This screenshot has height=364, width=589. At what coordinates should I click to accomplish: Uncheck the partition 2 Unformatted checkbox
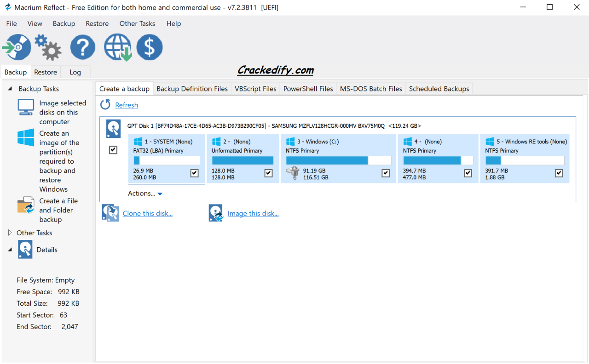click(x=269, y=173)
